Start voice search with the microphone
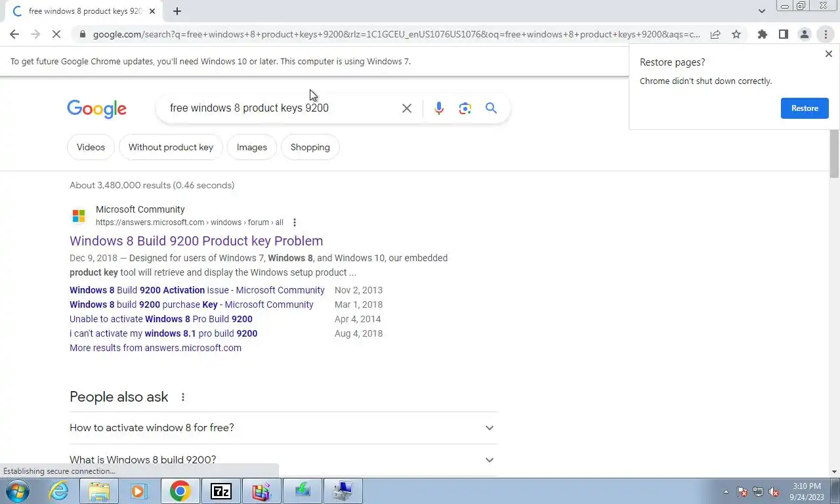The width and height of the screenshot is (840, 504). point(439,108)
